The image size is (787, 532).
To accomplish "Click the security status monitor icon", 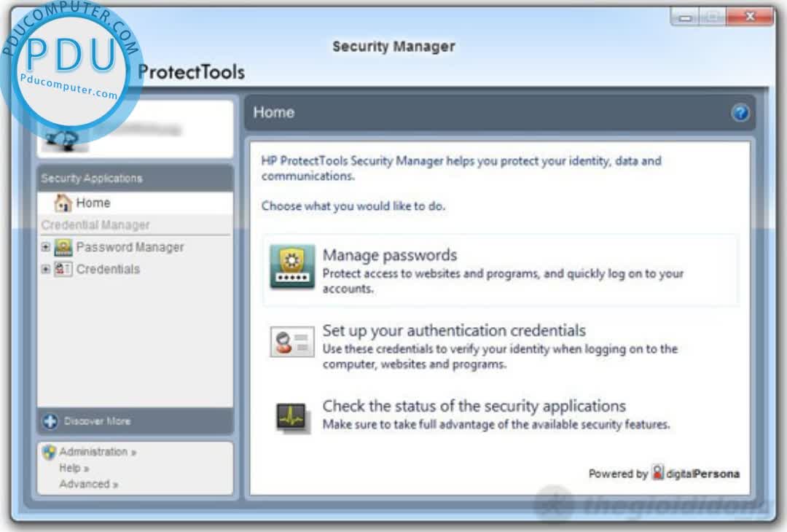I will 292,416.
